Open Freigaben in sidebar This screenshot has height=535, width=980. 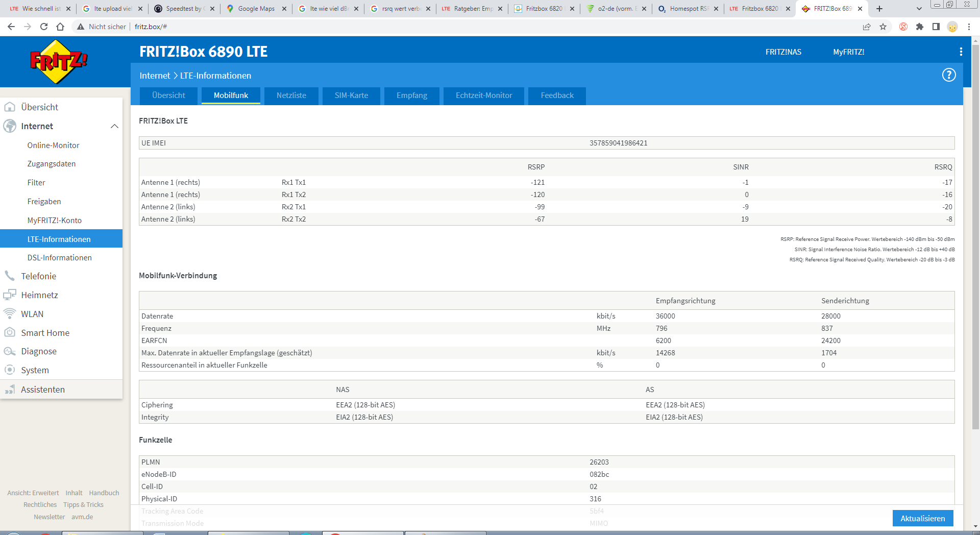point(44,202)
